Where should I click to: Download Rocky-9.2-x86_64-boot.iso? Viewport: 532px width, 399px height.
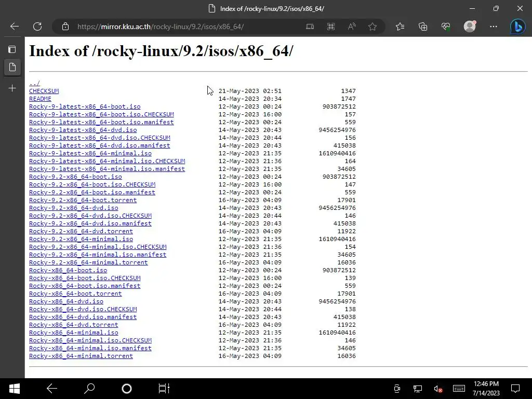(75, 177)
